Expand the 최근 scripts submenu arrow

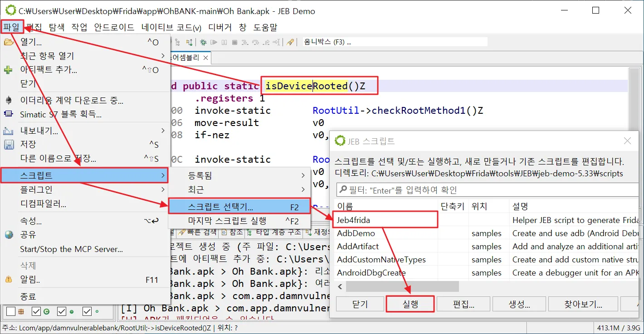pos(303,189)
